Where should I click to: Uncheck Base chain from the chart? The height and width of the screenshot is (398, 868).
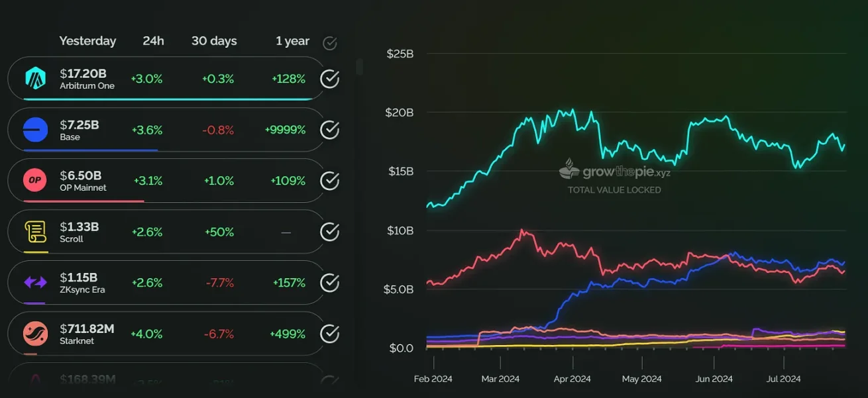tap(329, 130)
